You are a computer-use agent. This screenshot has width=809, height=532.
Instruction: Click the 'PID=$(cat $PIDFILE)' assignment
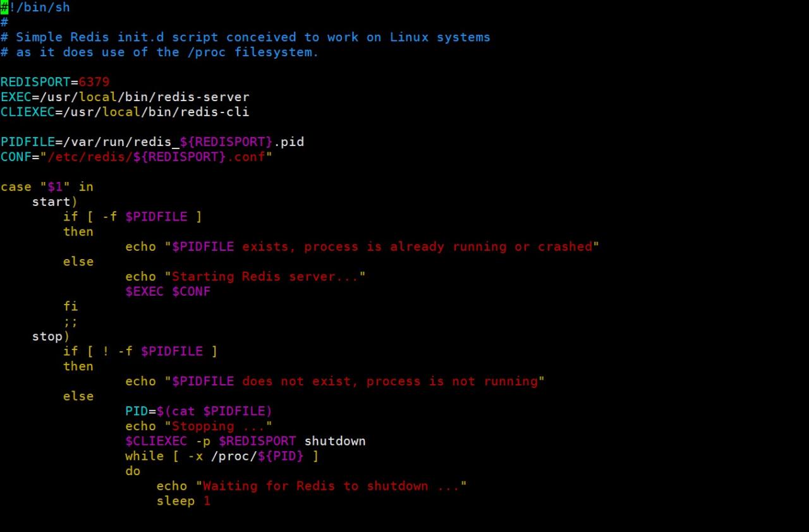[x=198, y=412]
